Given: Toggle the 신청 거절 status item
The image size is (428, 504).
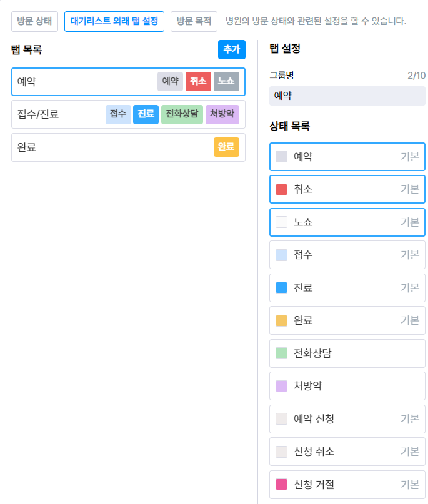Looking at the screenshot, I should (347, 484).
